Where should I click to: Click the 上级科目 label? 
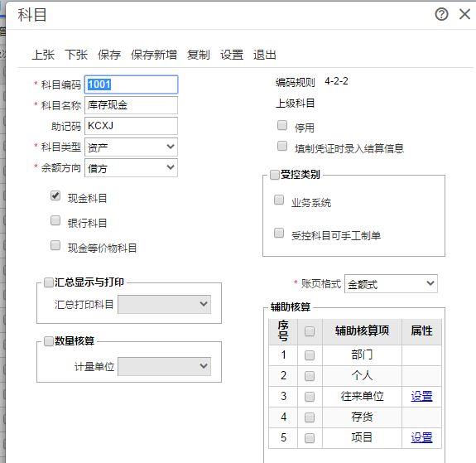pos(295,104)
